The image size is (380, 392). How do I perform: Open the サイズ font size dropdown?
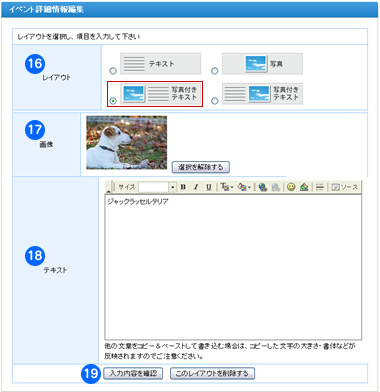pyautogui.click(x=172, y=187)
